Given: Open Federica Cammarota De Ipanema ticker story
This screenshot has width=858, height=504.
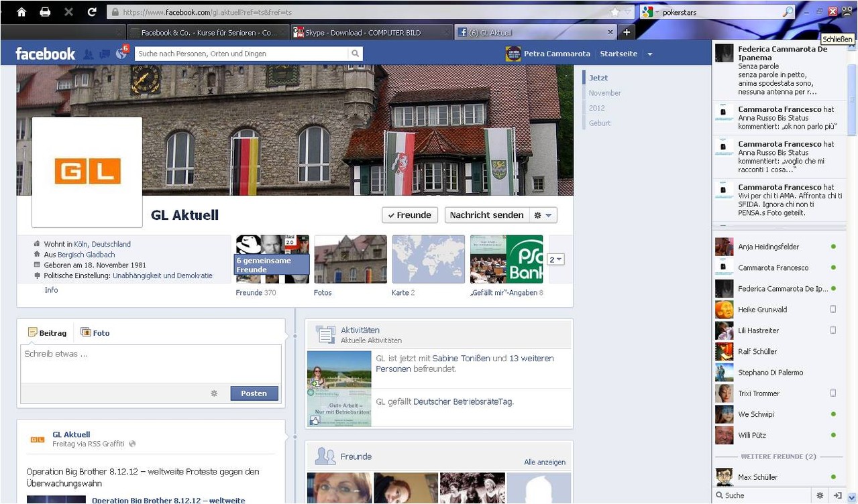Looking at the screenshot, I should click(x=778, y=70).
